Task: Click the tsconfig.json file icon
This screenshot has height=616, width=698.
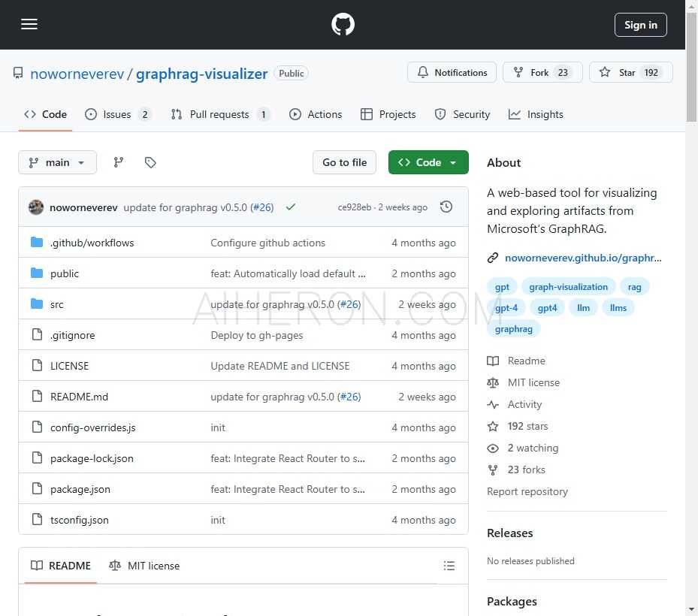Action: coord(38,519)
